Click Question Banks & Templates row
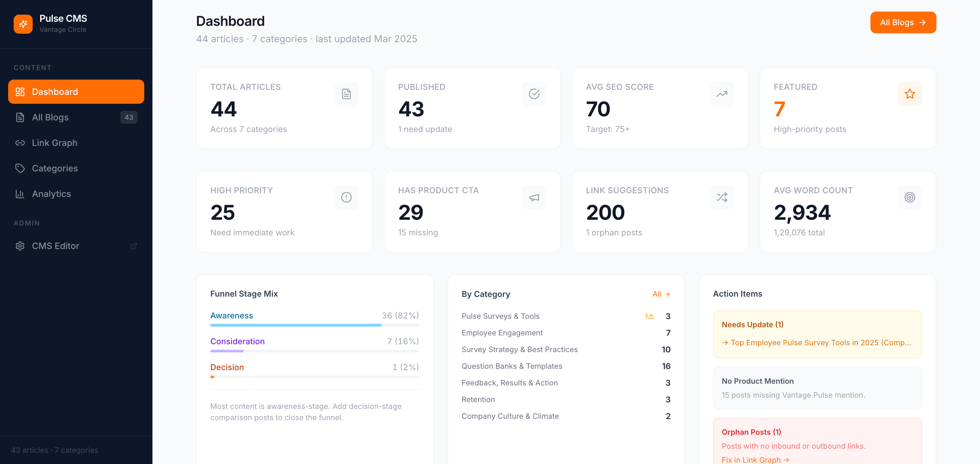The image size is (980, 464). [x=566, y=366]
